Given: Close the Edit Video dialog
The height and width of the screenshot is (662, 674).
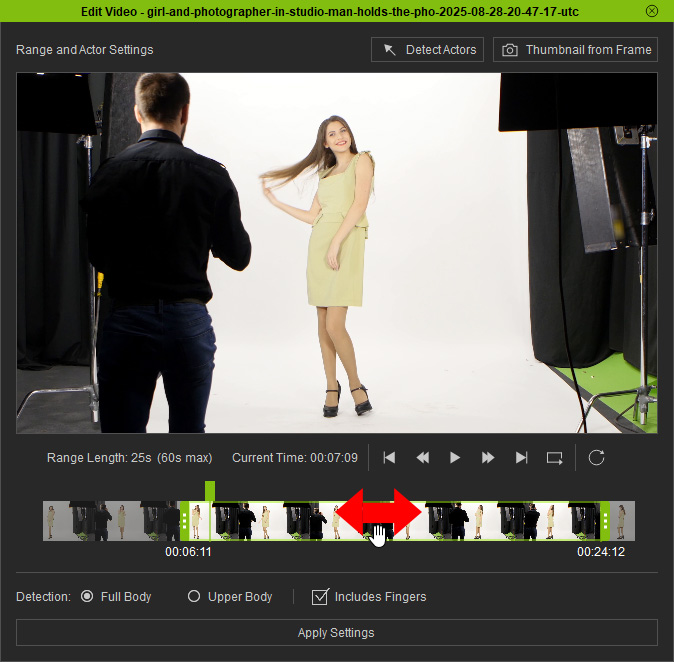Looking at the screenshot, I should point(652,11).
